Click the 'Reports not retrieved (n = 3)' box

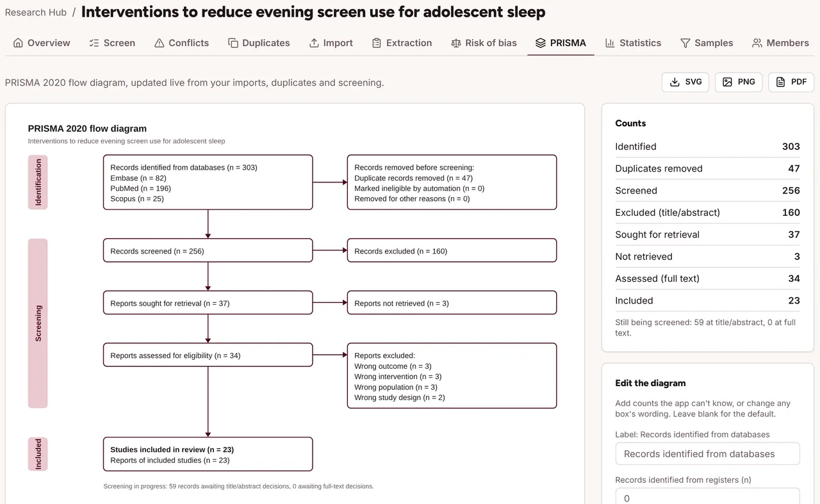[x=452, y=303]
